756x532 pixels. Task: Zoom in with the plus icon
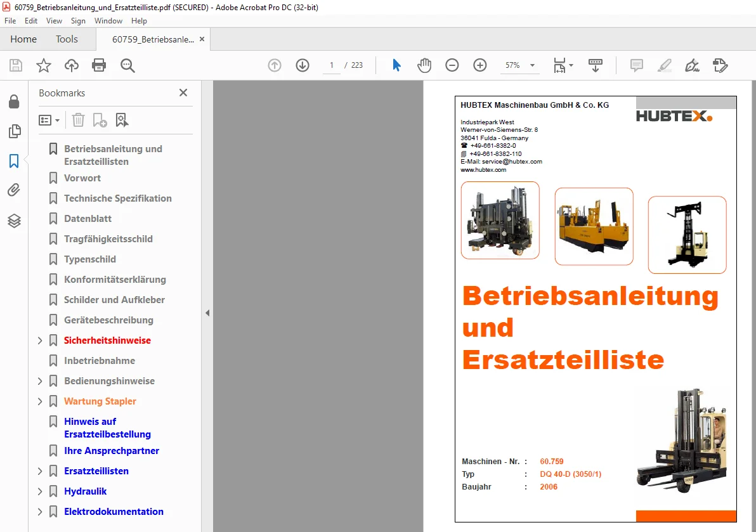[x=479, y=65]
